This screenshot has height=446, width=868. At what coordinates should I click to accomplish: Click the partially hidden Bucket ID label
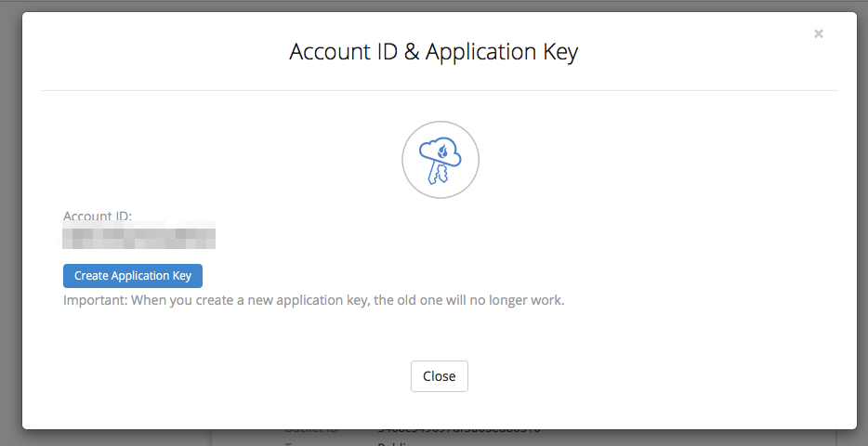coord(311,430)
